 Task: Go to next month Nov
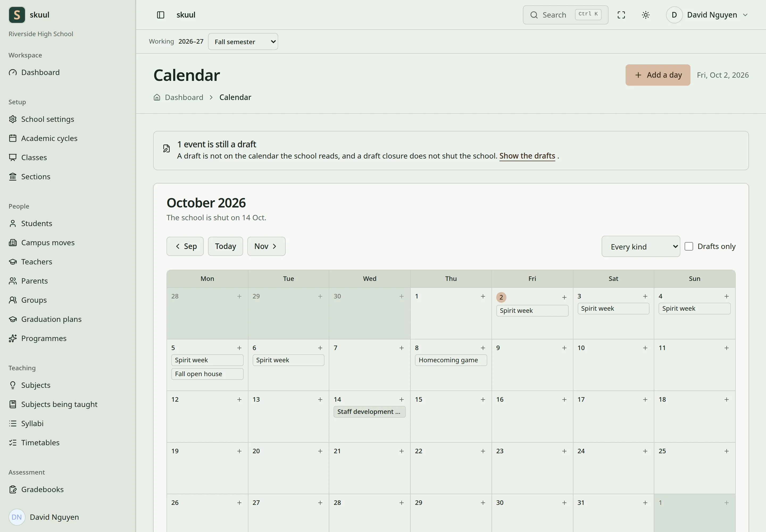[266, 246]
